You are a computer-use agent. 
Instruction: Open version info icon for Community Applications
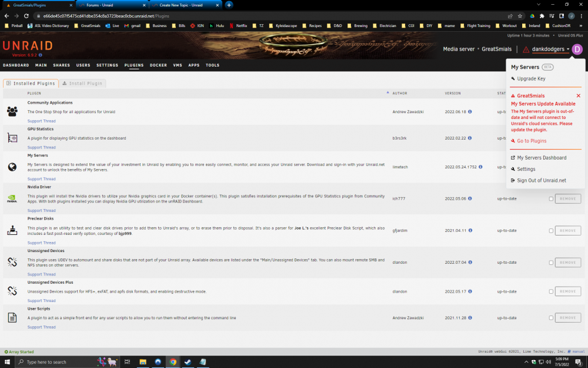coord(470,111)
